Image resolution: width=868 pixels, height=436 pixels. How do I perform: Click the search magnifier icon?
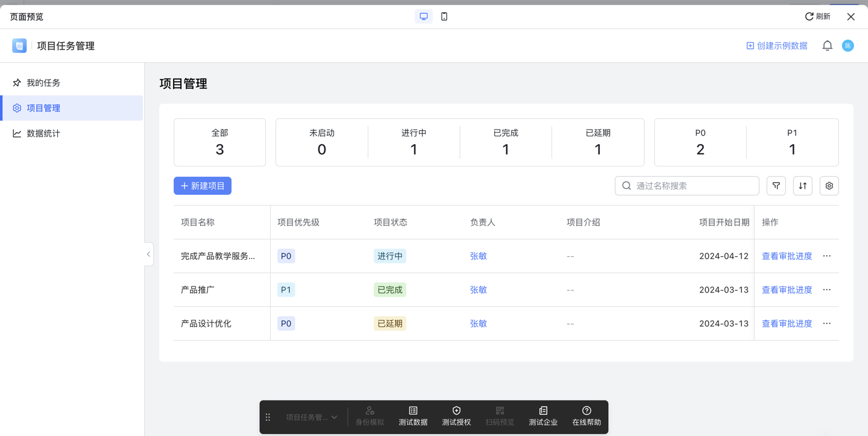626,186
